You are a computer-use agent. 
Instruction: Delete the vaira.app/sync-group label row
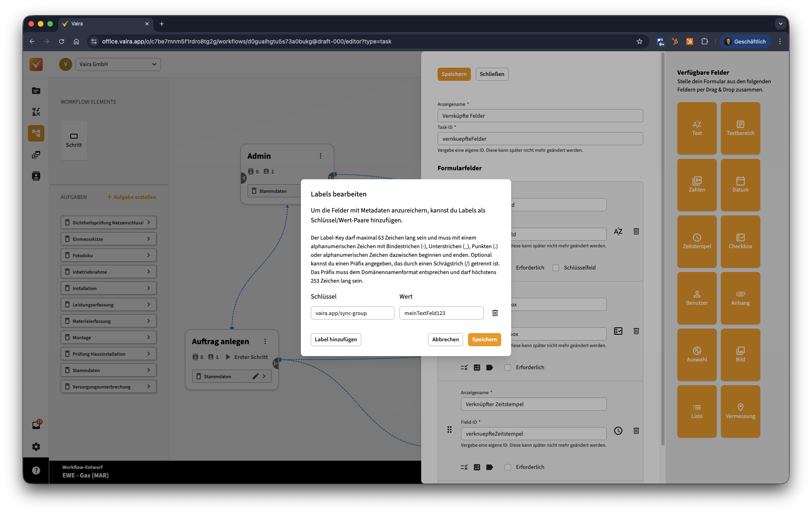pyautogui.click(x=495, y=313)
